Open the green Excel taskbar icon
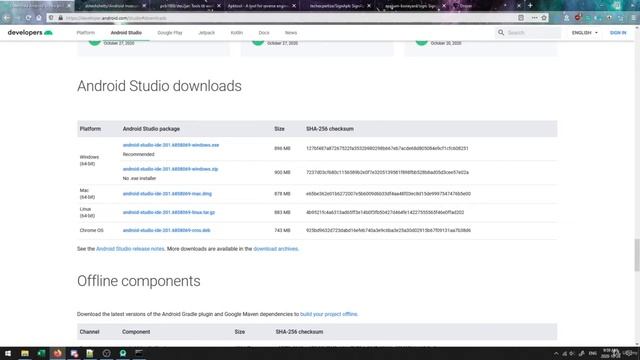The height and width of the screenshot is (360, 640). point(41,353)
